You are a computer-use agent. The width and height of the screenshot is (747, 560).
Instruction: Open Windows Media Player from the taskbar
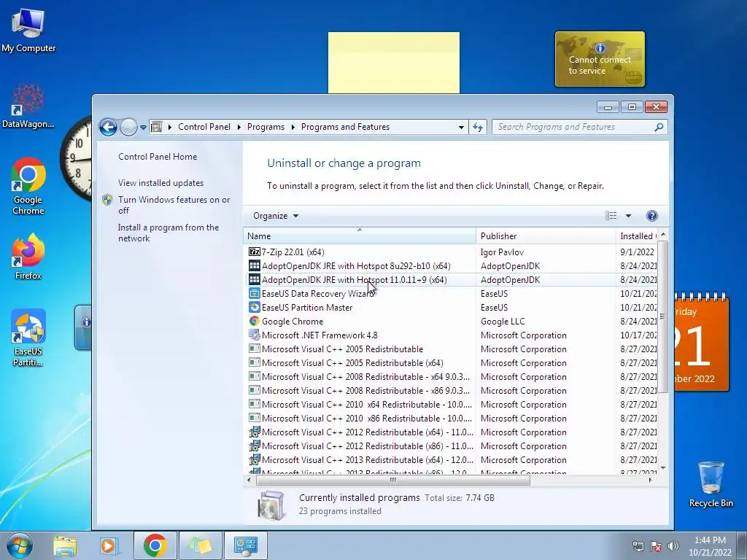[x=108, y=545]
